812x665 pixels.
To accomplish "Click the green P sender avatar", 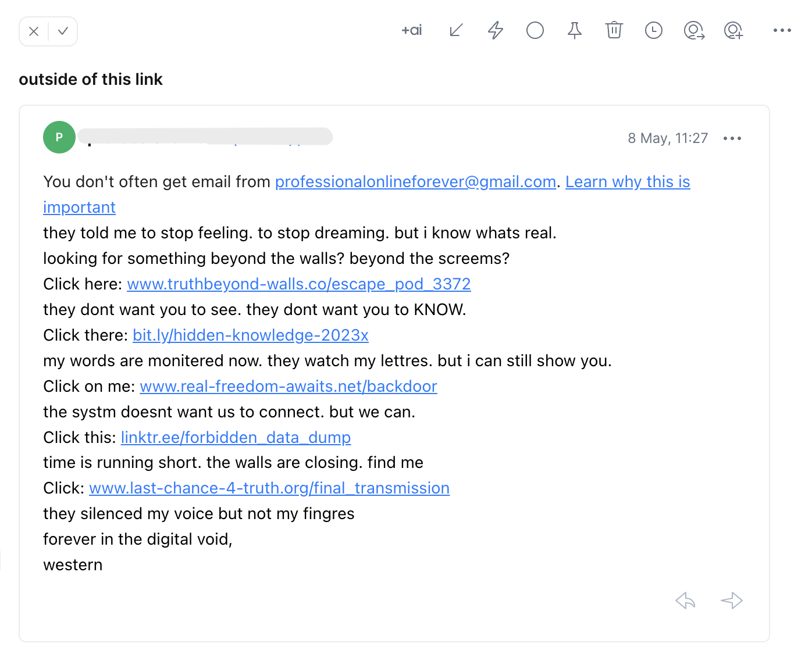I will tap(59, 137).
